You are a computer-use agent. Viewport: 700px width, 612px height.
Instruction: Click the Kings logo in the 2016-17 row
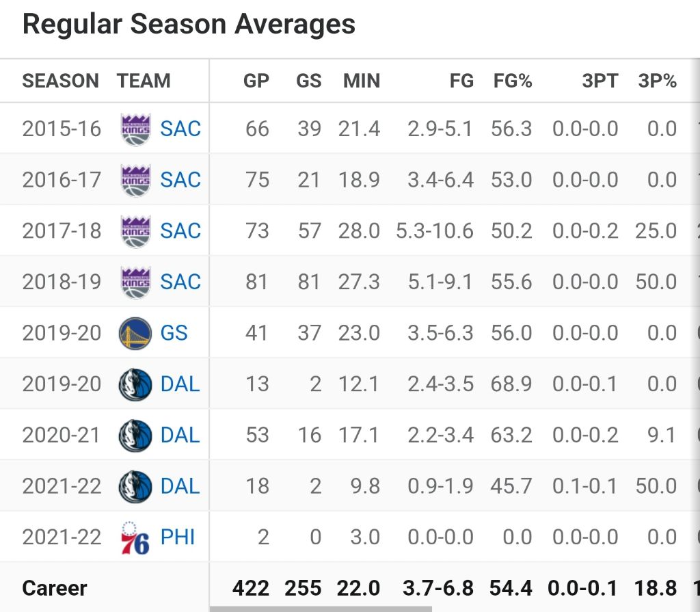coord(135,180)
